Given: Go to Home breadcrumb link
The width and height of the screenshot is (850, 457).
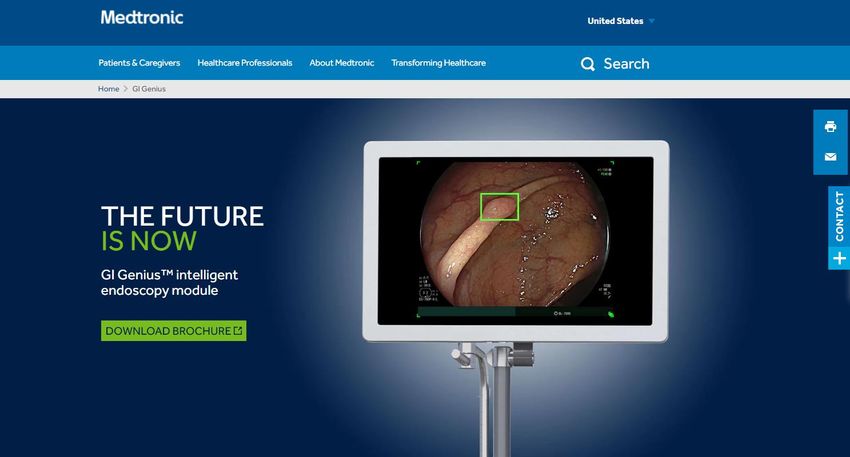Looking at the screenshot, I should [108, 89].
